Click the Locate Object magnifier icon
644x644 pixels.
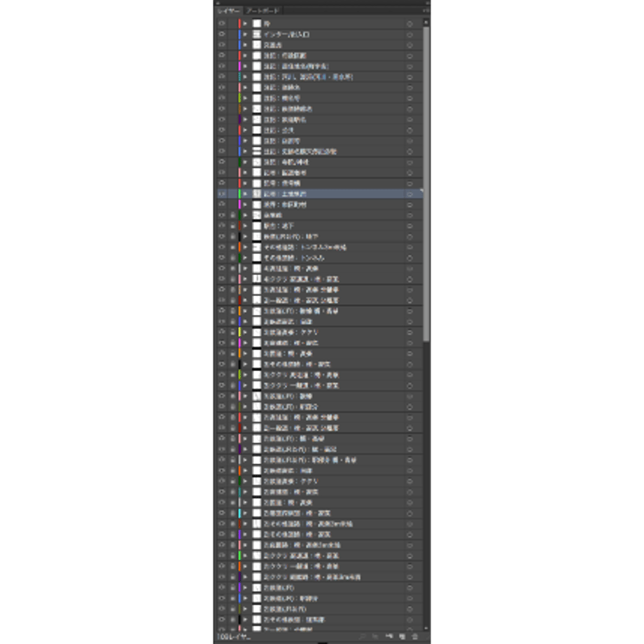pyautogui.click(x=362, y=636)
